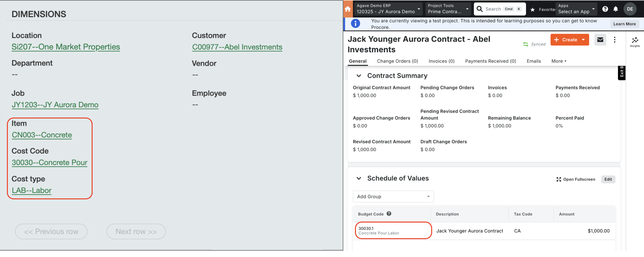The height and width of the screenshot is (257, 644).
Task: Open the Si207--One Market Properties link
Action: [x=66, y=47]
